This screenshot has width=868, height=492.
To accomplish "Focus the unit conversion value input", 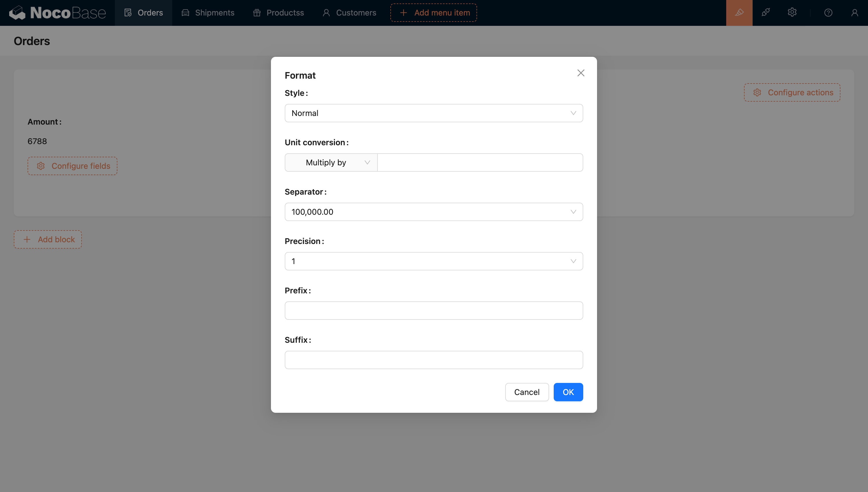I will [480, 162].
